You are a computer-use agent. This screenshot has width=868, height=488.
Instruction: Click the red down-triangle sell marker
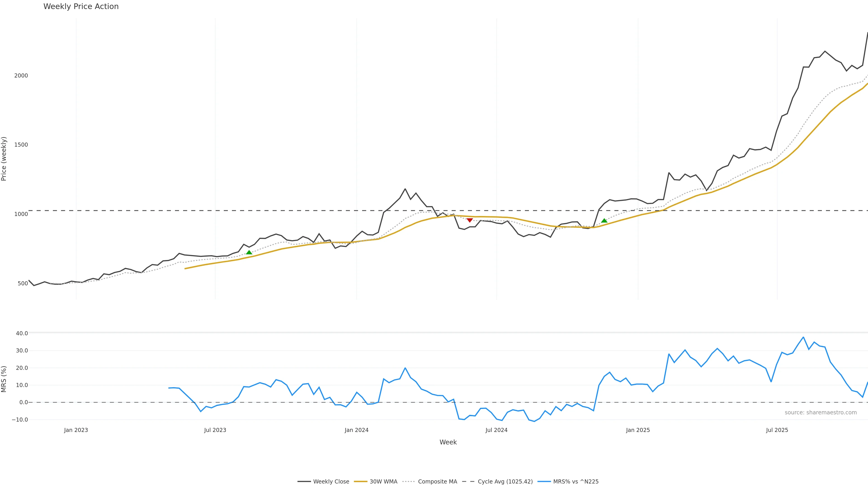(470, 220)
